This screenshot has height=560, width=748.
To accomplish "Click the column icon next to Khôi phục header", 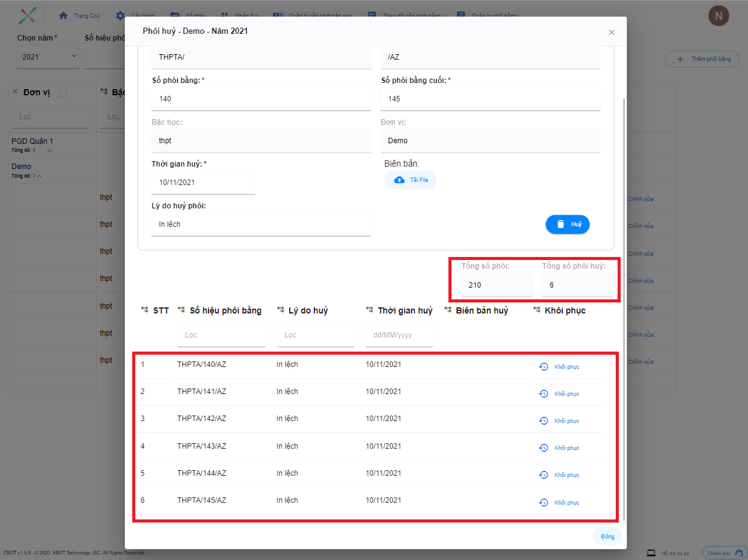I will coord(536,310).
